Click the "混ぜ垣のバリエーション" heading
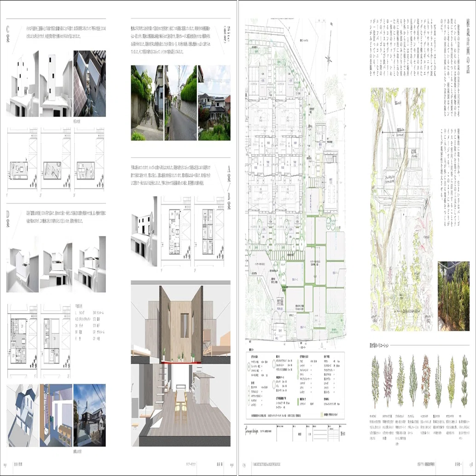This screenshot has height=476, width=476. point(379,345)
